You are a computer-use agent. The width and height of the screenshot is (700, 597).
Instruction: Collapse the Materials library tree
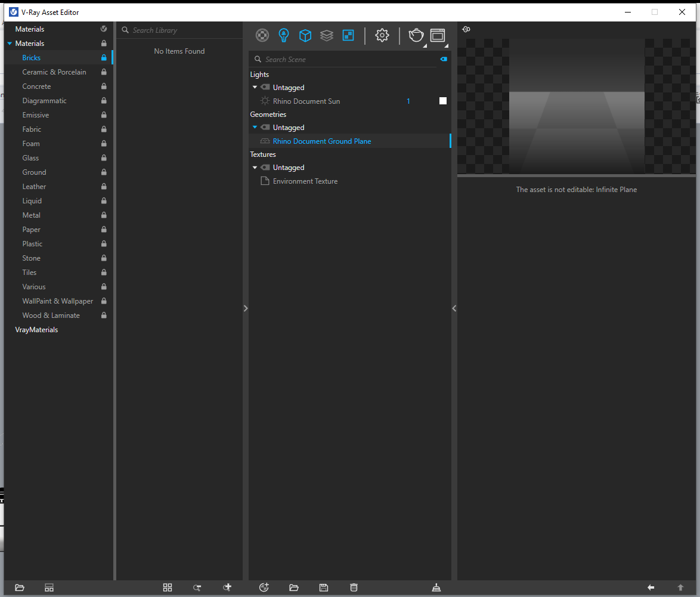(10, 44)
